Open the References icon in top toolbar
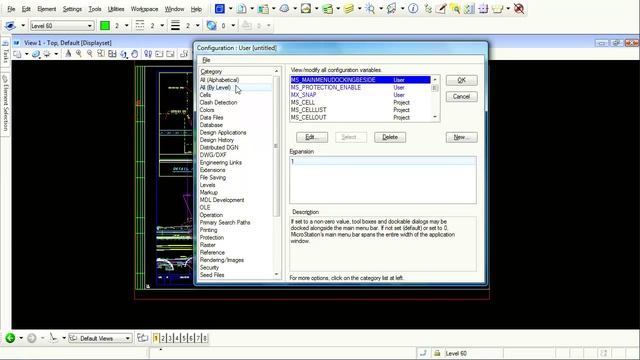The height and width of the screenshot is (360, 640). coord(263,9)
